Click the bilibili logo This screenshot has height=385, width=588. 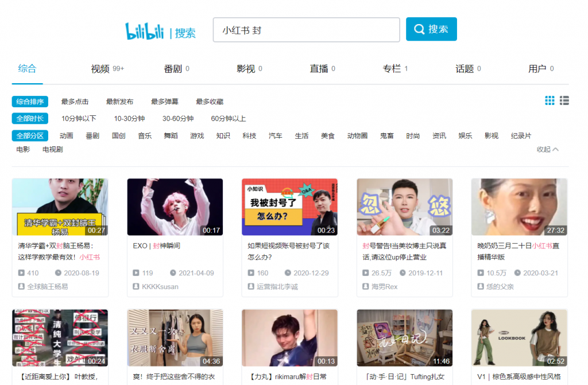(x=144, y=31)
